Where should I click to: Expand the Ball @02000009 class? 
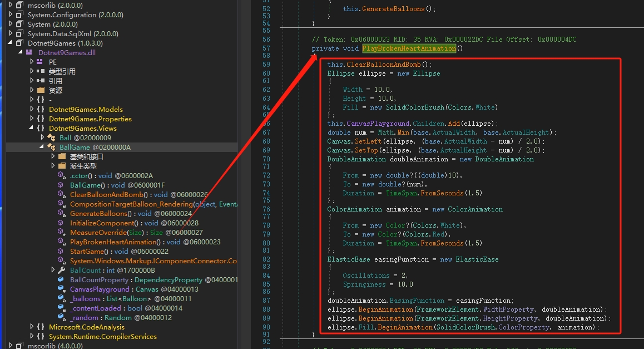coord(42,137)
